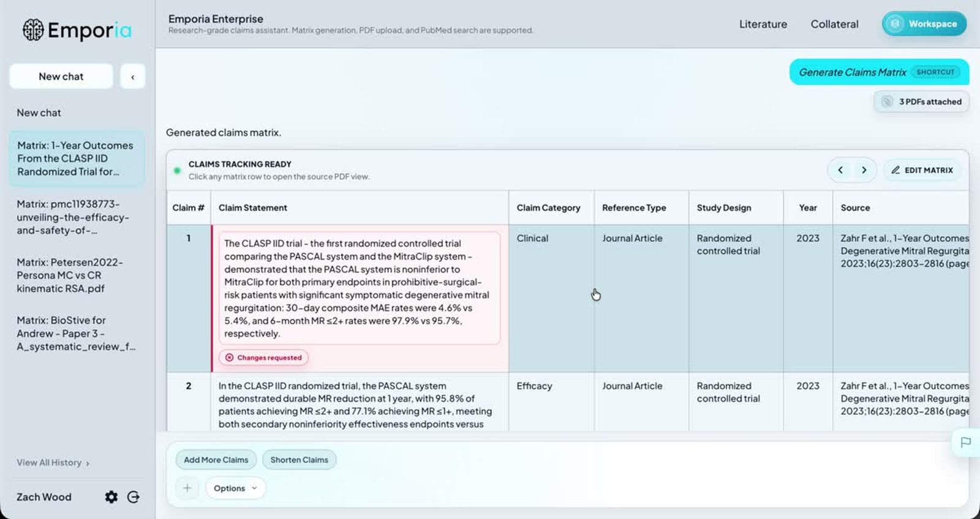980x519 pixels.
Task: Open the Literature tab
Action: pyautogui.click(x=763, y=24)
